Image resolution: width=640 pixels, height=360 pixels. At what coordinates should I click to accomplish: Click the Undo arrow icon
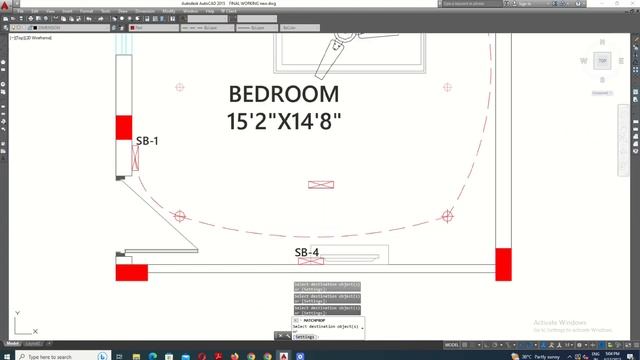[x=89, y=19]
